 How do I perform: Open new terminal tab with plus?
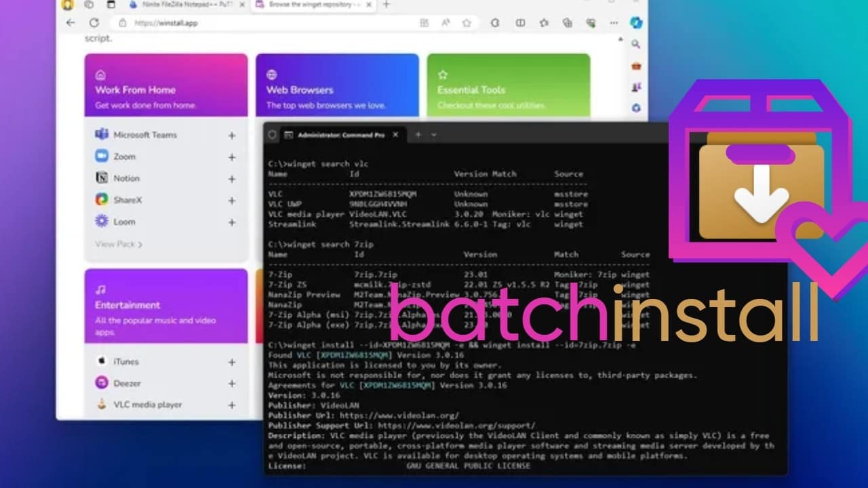pos(418,135)
